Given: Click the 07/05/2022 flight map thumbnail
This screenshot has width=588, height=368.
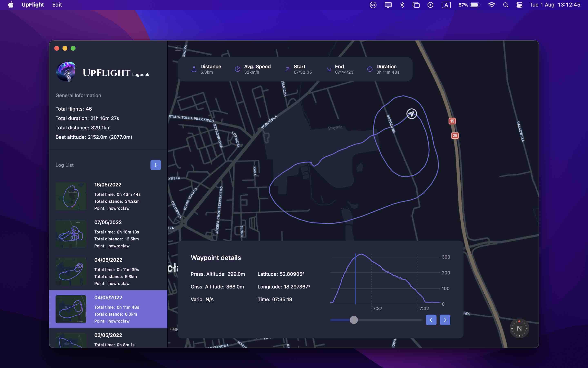Looking at the screenshot, I should pos(71,234).
